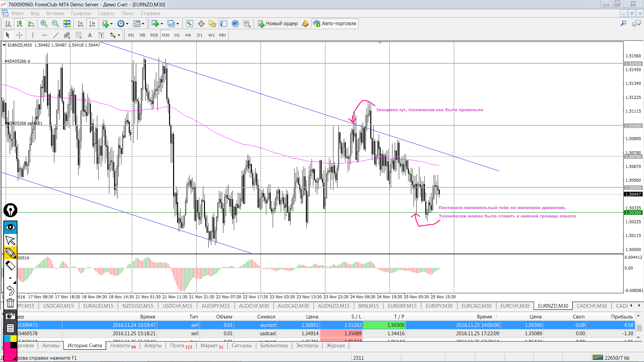Screen dimensions: 644x362
Task: Switch timeframe to M15
Action: pos(154,35)
